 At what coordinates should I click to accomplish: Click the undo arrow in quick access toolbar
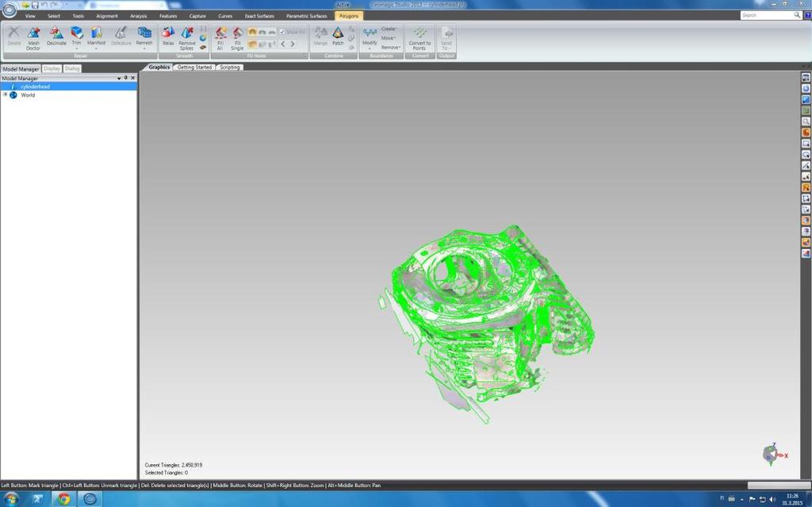(x=44, y=5)
